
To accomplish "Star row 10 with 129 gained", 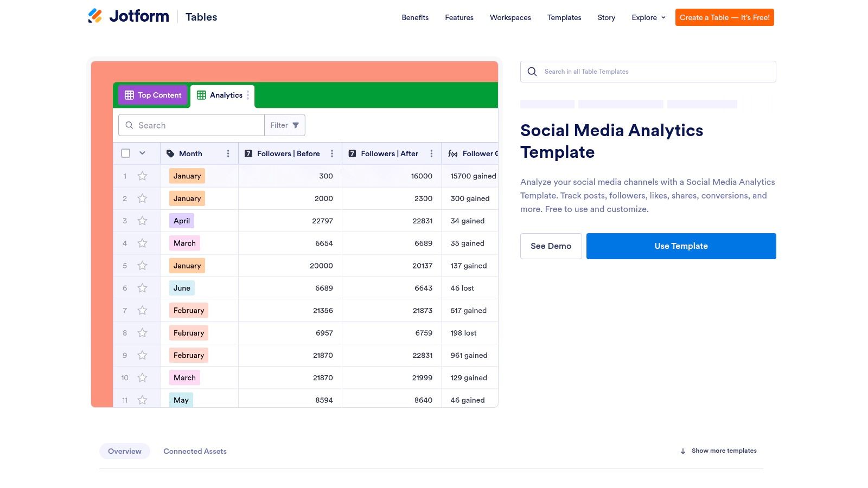I will pyautogui.click(x=142, y=377).
